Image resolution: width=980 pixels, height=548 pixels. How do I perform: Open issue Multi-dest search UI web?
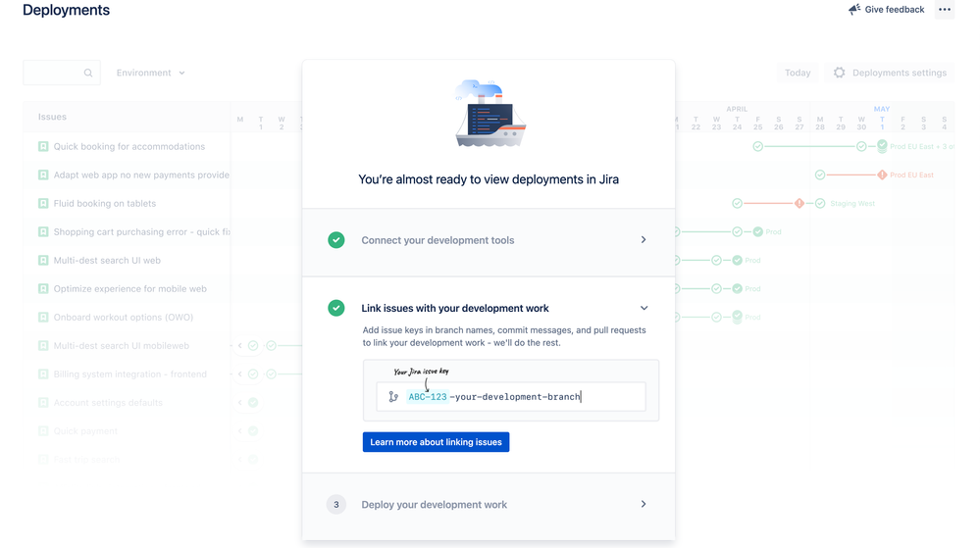107,261
